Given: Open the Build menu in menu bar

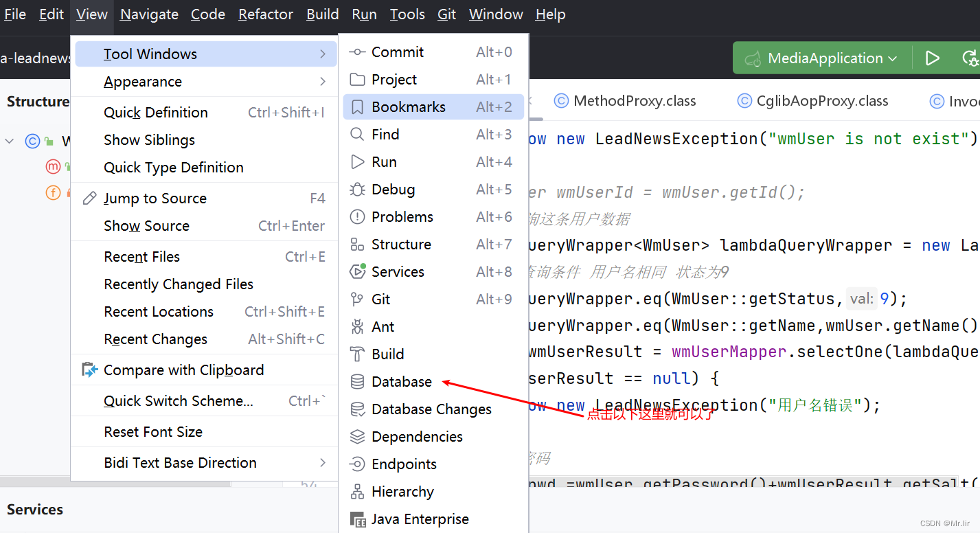Looking at the screenshot, I should click(x=323, y=14).
